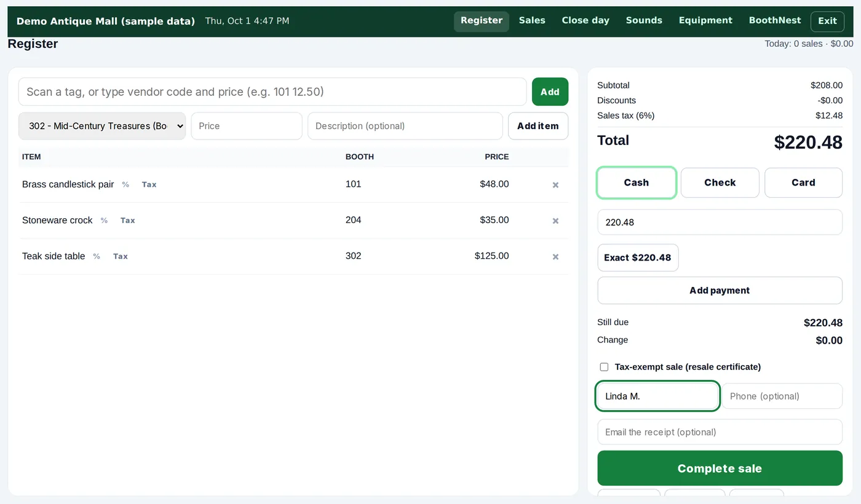
Task: Remove the Stoneware crock line item
Action: click(x=555, y=221)
